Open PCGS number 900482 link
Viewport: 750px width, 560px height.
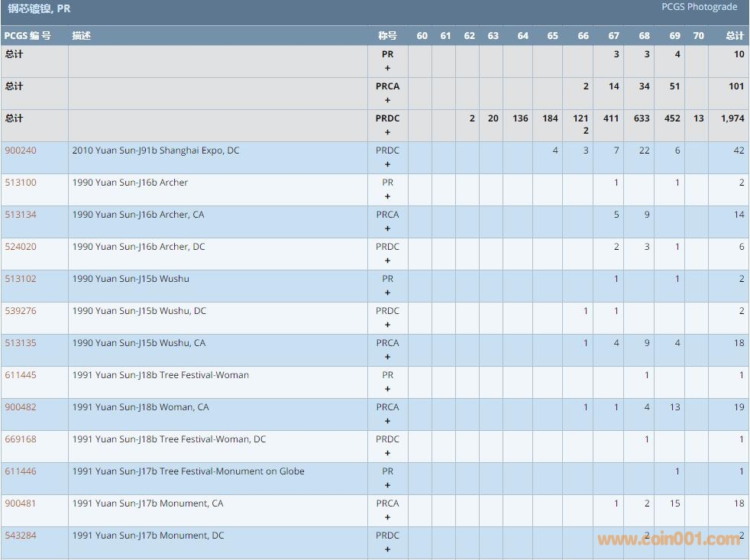21,407
